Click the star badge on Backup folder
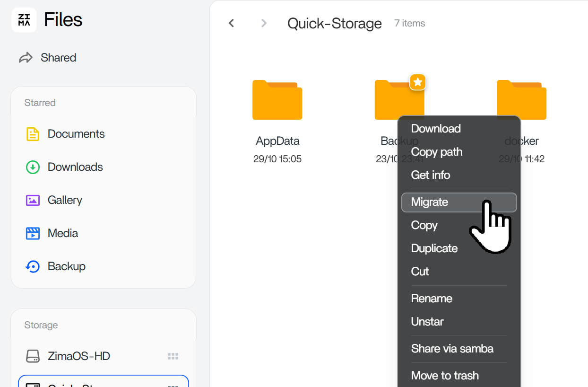Viewport: 588px width, 387px height. click(417, 82)
